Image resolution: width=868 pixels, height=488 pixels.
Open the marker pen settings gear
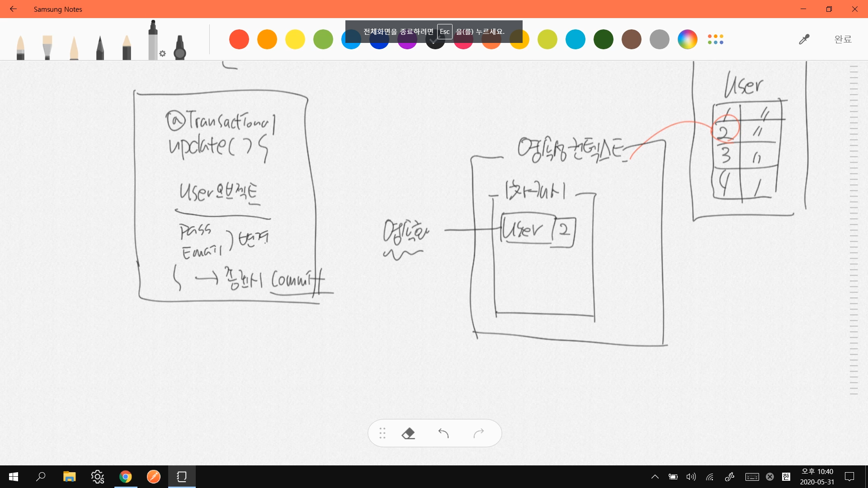pos(163,54)
